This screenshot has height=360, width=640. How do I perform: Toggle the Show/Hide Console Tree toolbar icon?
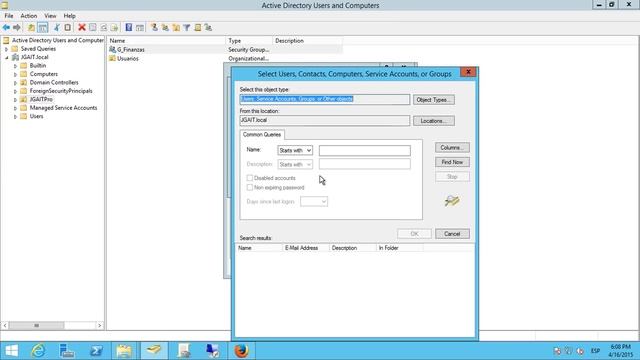pyautogui.click(x=42, y=27)
